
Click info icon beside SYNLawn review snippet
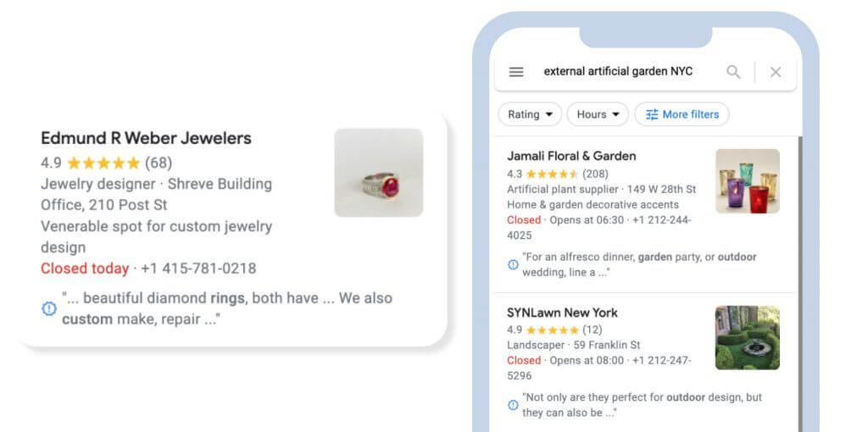(x=513, y=405)
